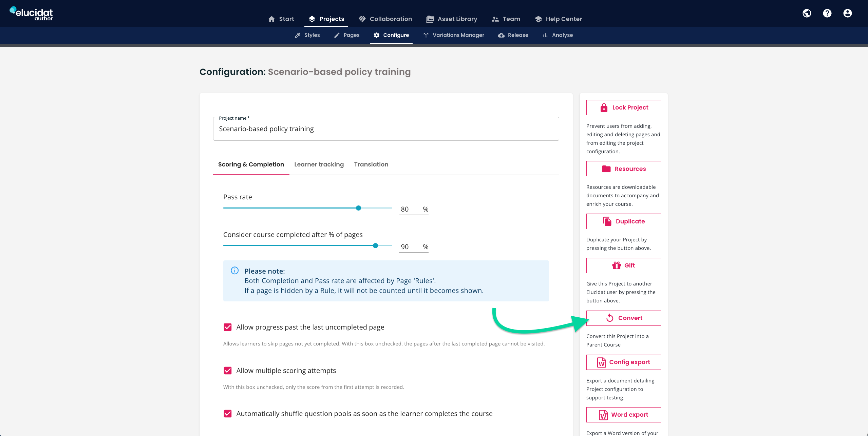
Task: Click the rotate icon in Convert
Action: pyautogui.click(x=610, y=318)
